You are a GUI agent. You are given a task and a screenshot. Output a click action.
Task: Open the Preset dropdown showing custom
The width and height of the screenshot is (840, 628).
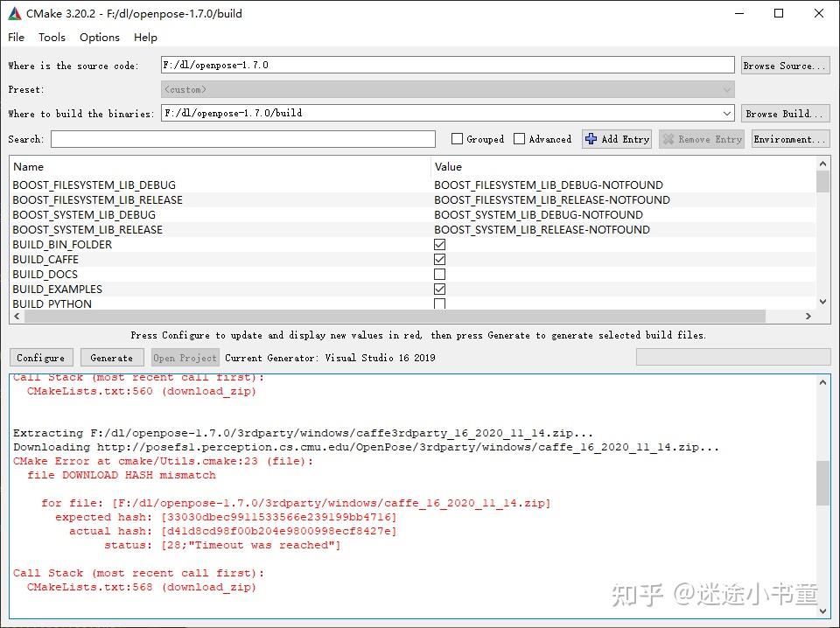(726, 88)
